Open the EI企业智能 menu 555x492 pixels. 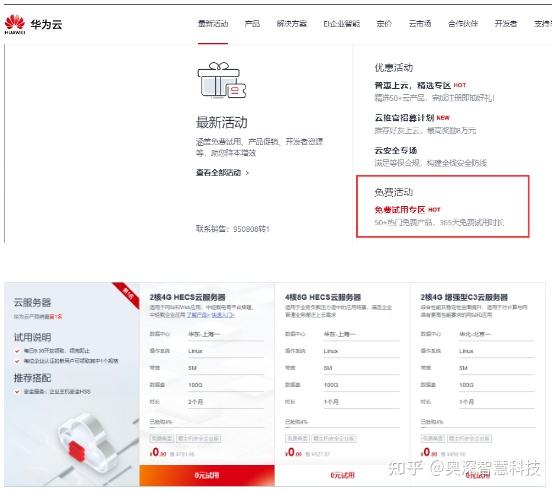tap(342, 24)
